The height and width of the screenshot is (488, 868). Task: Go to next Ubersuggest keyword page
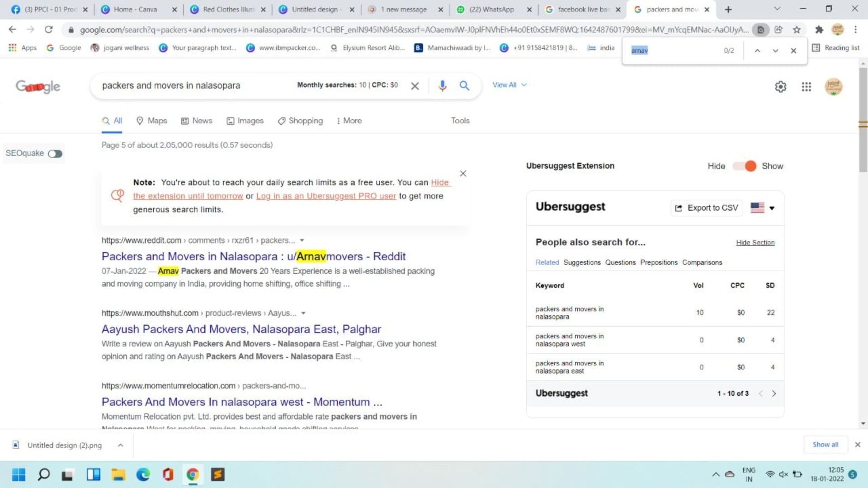coord(774,394)
